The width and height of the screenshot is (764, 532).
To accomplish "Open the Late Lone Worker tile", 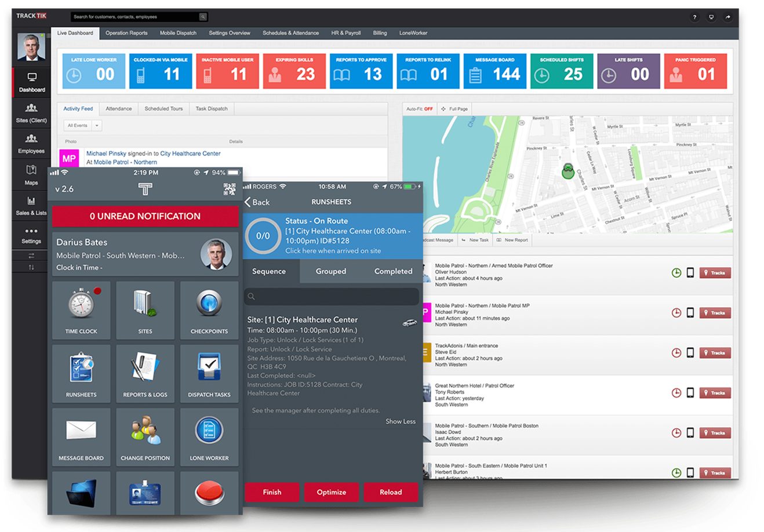I will pos(94,71).
